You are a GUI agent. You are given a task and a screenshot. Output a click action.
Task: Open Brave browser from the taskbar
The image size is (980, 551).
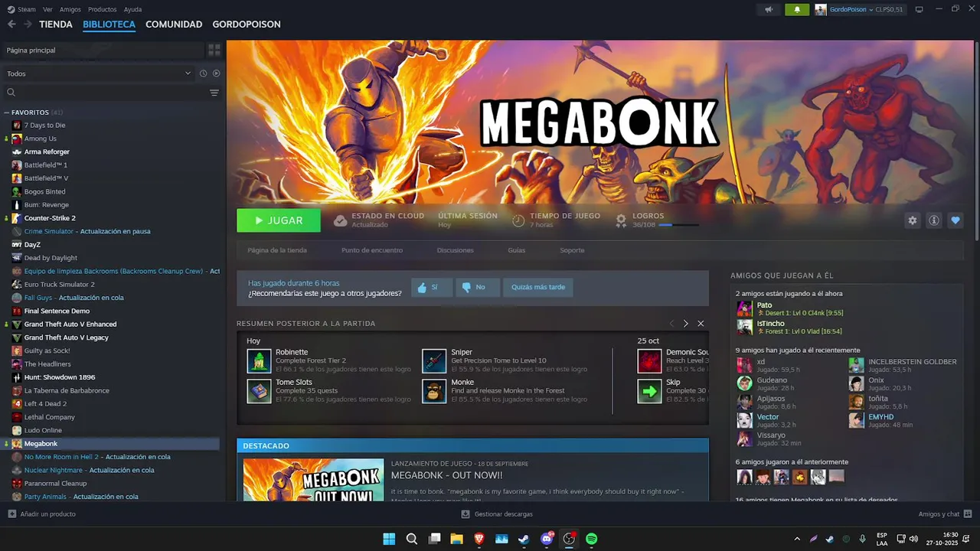coord(479,539)
